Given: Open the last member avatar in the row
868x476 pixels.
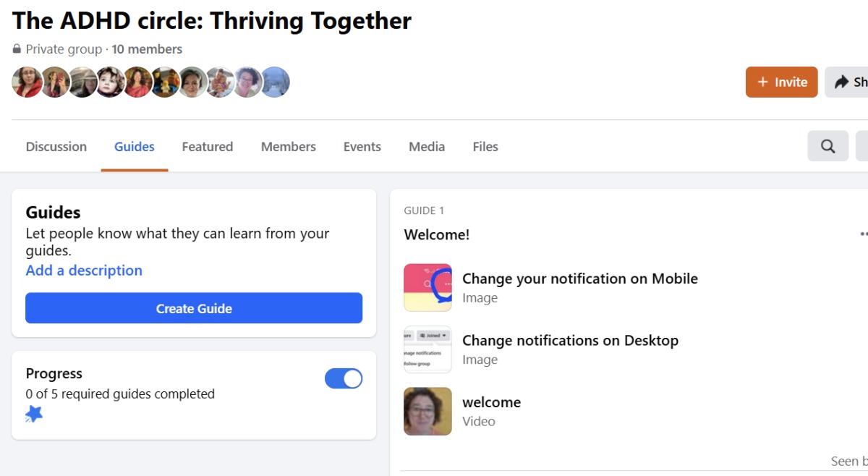Looking at the screenshot, I should click(275, 82).
